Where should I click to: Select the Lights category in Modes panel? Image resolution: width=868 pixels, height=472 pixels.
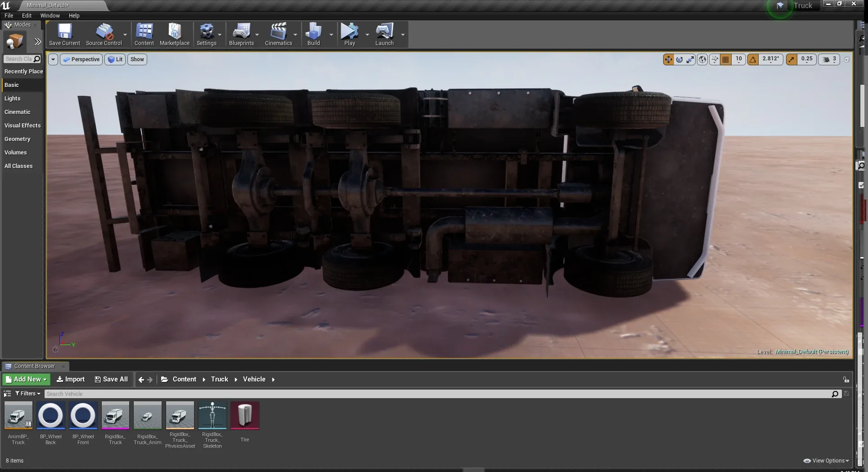click(x=12, y=98)
